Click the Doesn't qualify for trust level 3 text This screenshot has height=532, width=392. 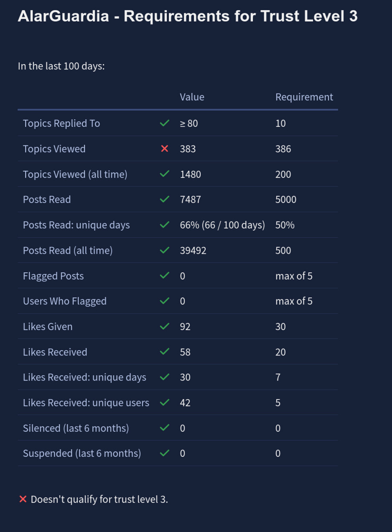coord(99,499)
